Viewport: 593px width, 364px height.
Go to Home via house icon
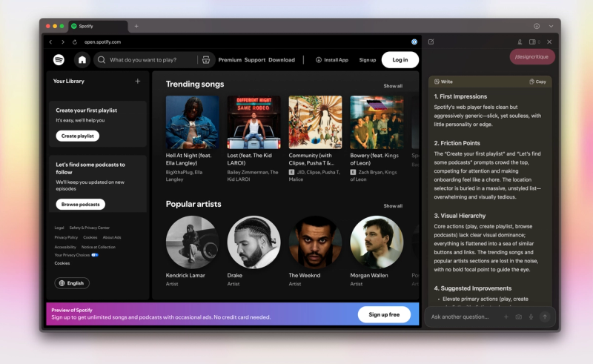pos(82,60)
